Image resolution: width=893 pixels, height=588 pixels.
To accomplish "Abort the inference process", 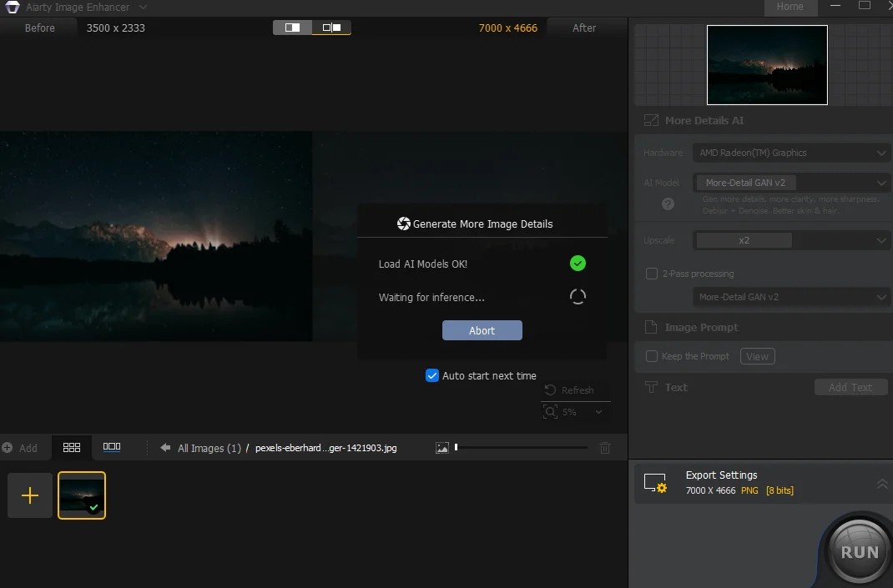I will (x=482, y=330).
